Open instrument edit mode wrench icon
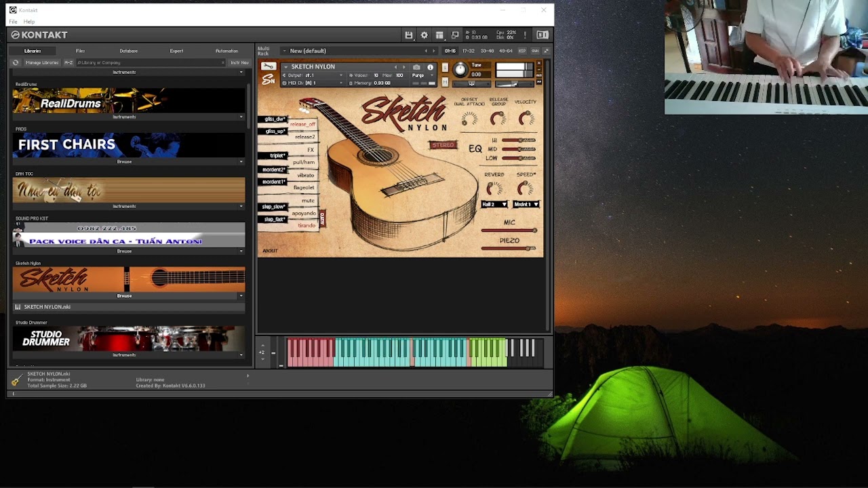 pos(269,66)
